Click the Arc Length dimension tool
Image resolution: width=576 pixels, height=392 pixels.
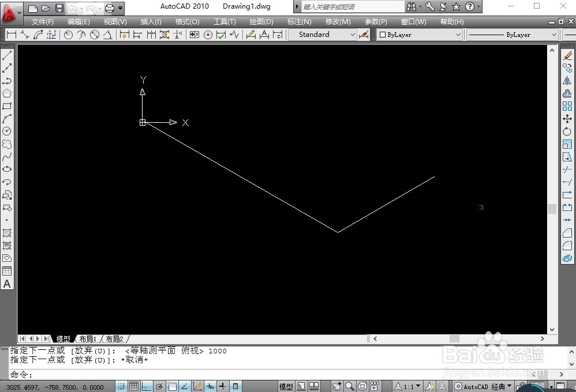click(x=38, y=35)
